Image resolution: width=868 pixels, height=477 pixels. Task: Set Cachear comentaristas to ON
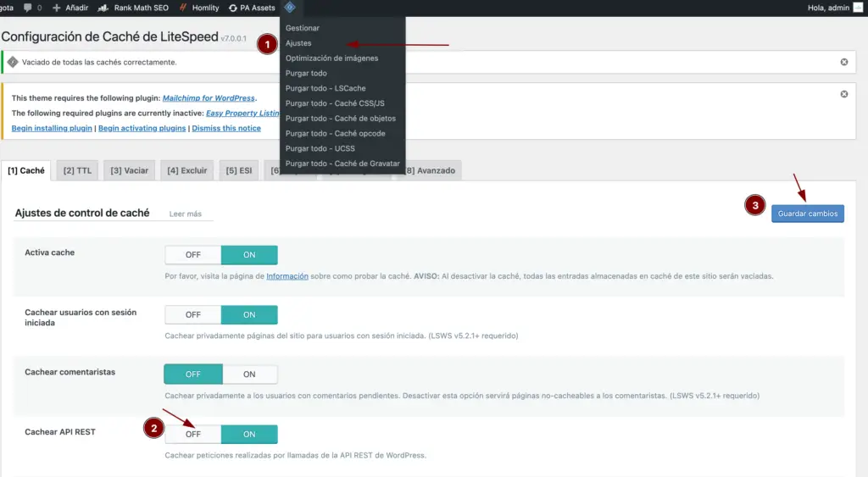coord(249,374)
